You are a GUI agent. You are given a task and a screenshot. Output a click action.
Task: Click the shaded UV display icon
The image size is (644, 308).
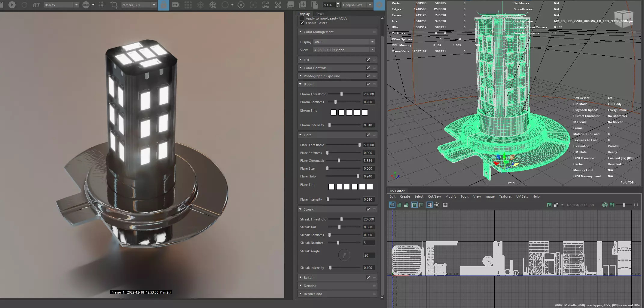399,205
